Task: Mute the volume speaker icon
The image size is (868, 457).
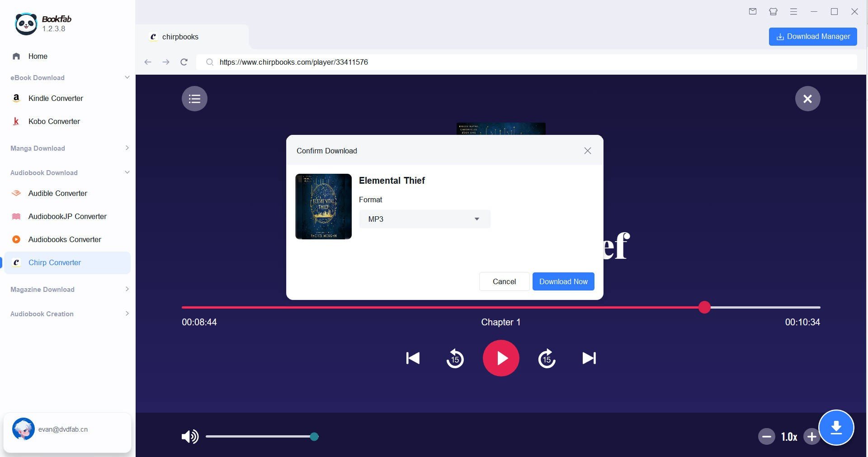Action: point(190,437)
